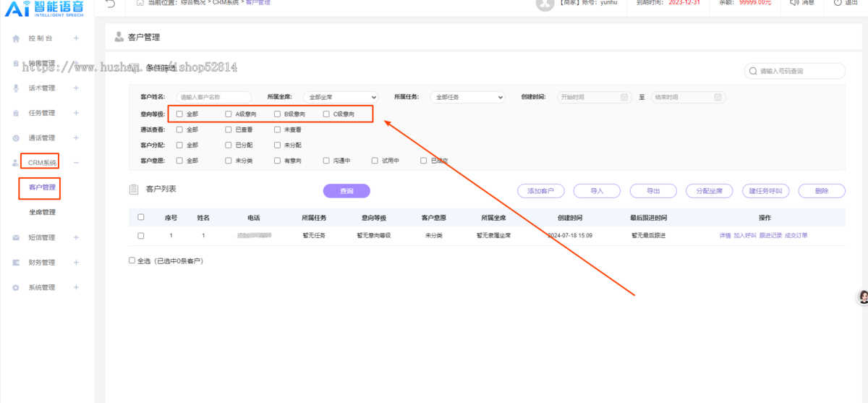Open 消息 via the speaker icon

(x=794, y=3)
